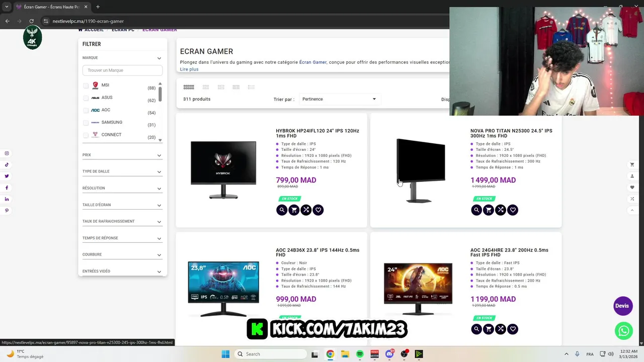Check the SAMSUNG brand filter
Image resolution: width=644 pixels, height=362 pixels.
(x=86, y=123)
